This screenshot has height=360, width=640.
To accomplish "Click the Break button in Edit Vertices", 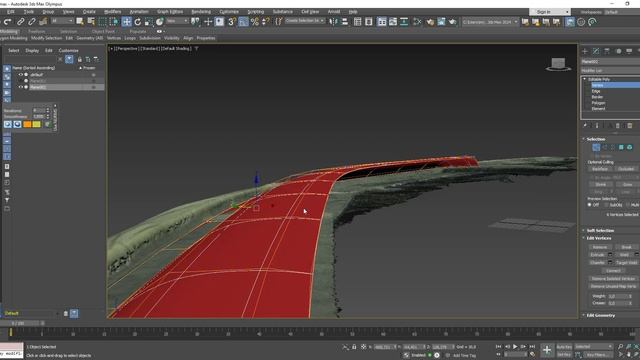I will click(x=626, y=247).
